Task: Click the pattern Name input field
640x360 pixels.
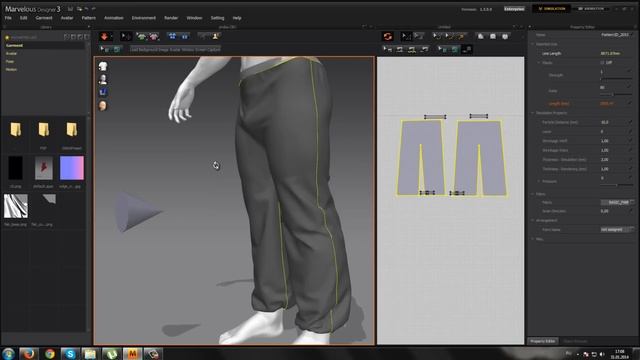Action: click(x=617, y=35)
